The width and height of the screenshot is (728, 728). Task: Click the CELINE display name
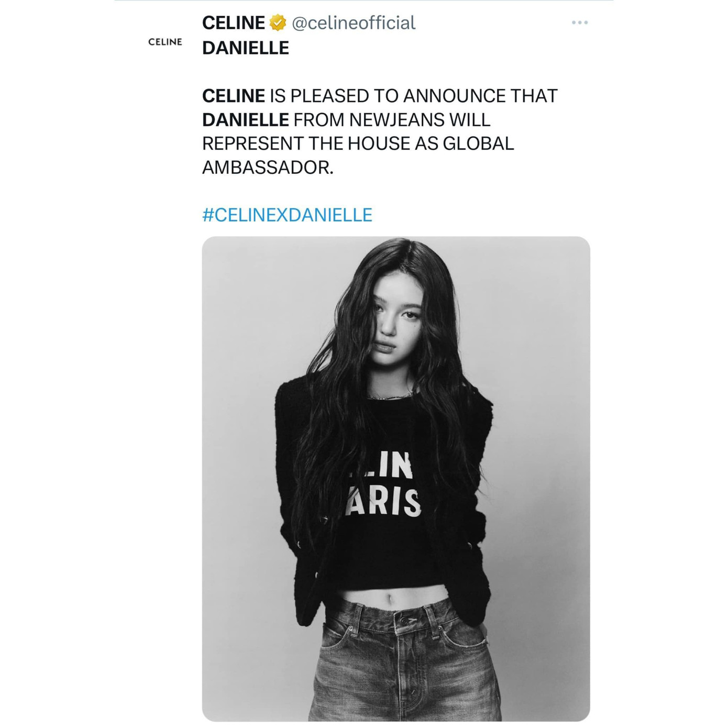(x=234, y=23)
